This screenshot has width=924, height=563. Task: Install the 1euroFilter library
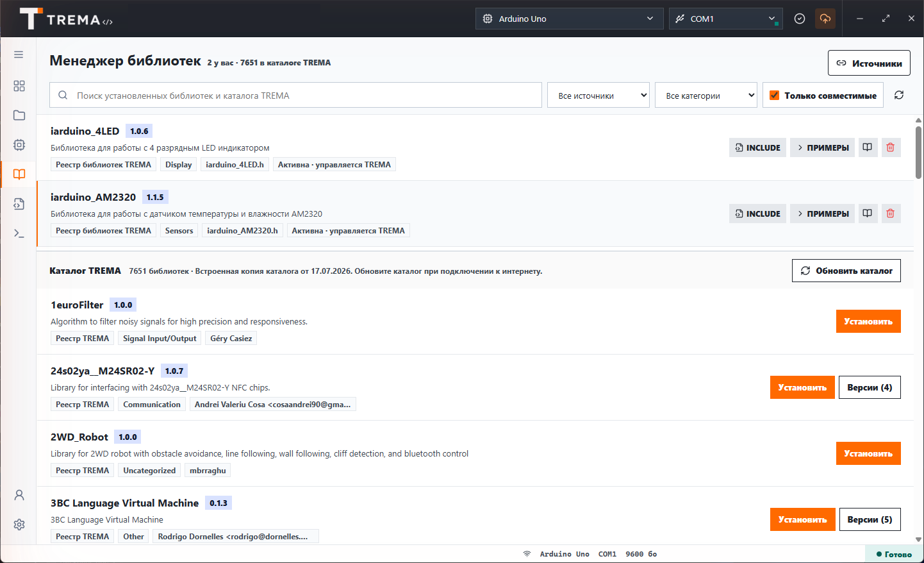[868, 321]
